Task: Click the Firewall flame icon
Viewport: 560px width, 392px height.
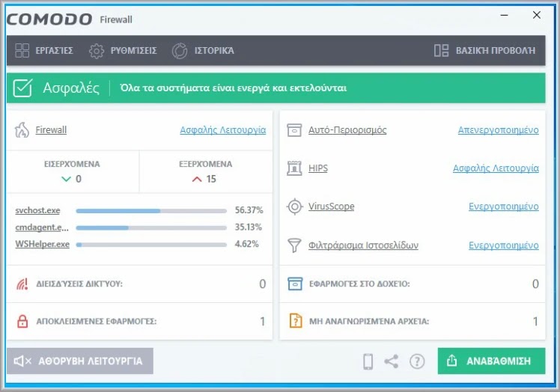Action: [22, 130]
